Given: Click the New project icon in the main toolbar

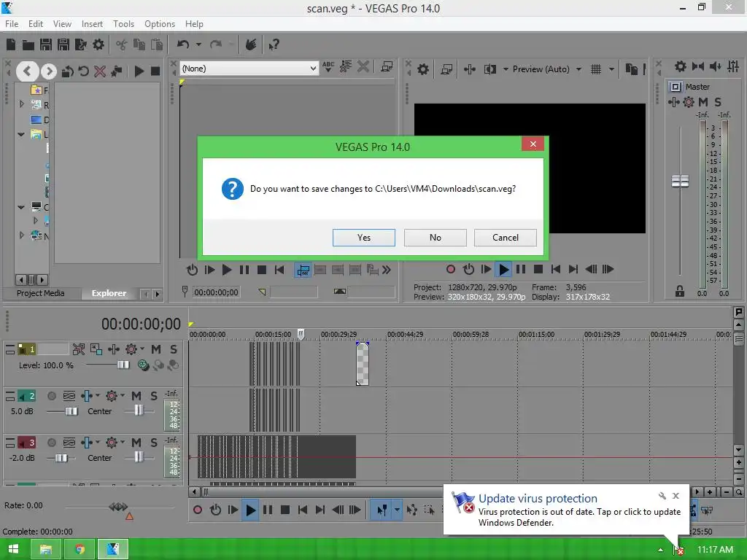Looking at the screenshot, I should coord(11,44).
